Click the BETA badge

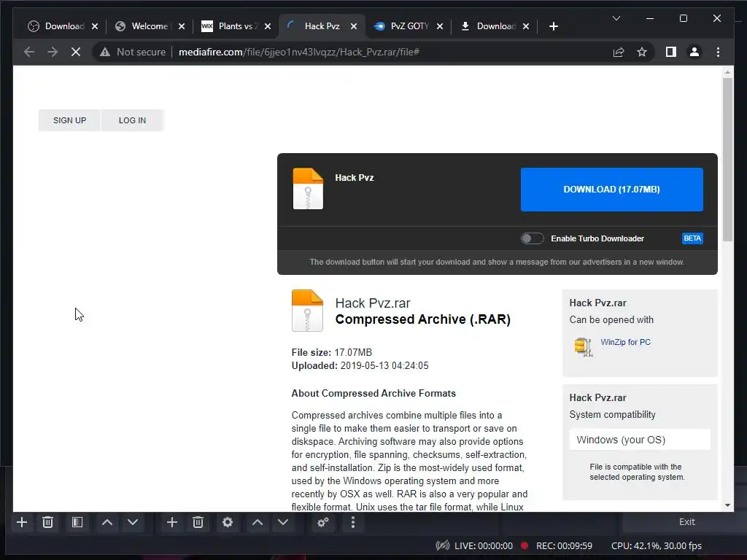point(692,238)
